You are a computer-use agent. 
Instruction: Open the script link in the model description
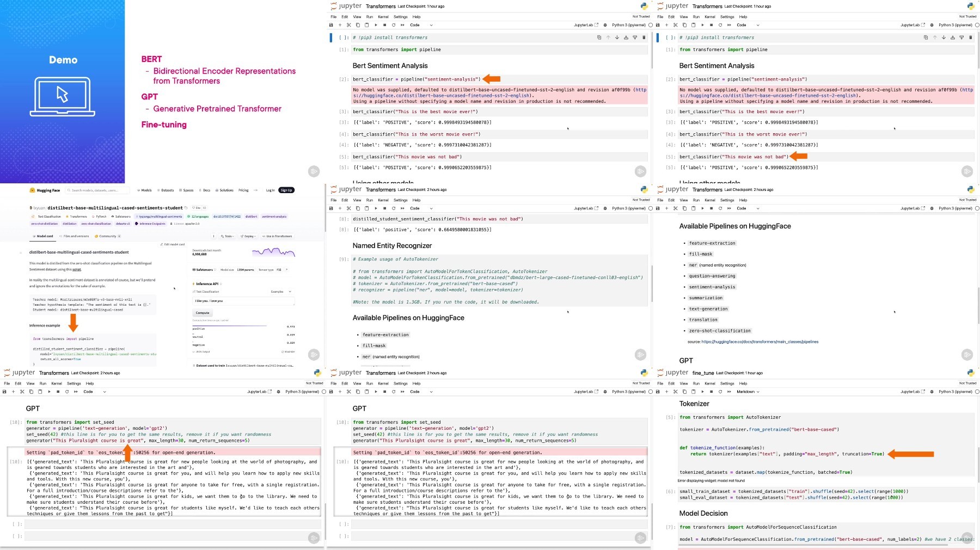(x=77, y=269)
